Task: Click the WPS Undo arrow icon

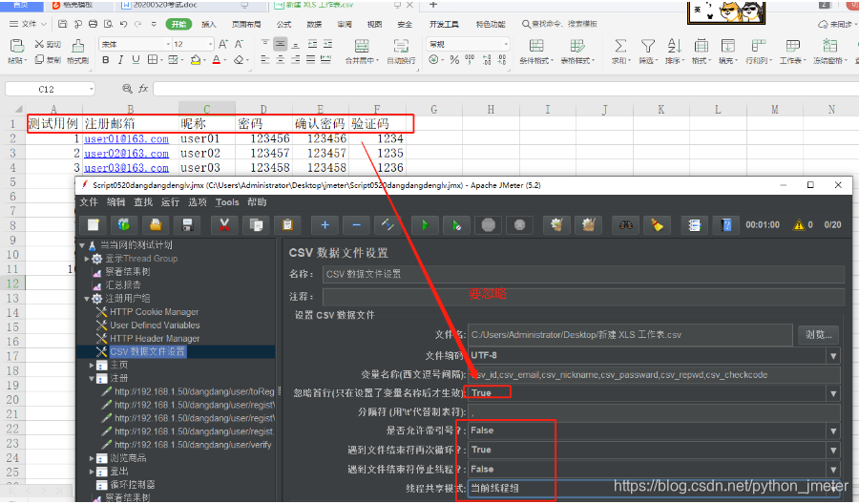Action: 123,24
